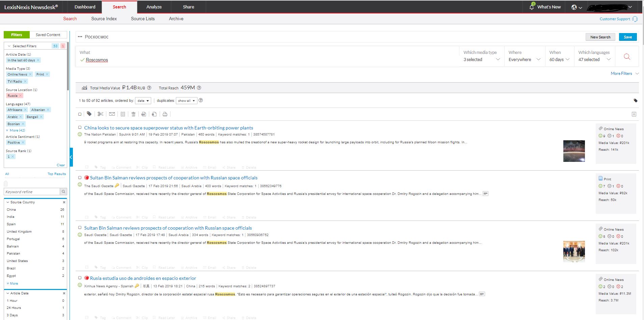Clear all selected filters

point(61,165)
